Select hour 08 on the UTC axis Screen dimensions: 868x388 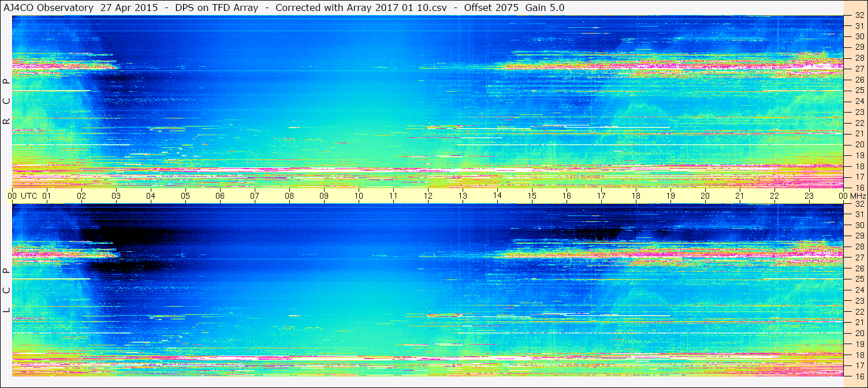click(289, 196)
